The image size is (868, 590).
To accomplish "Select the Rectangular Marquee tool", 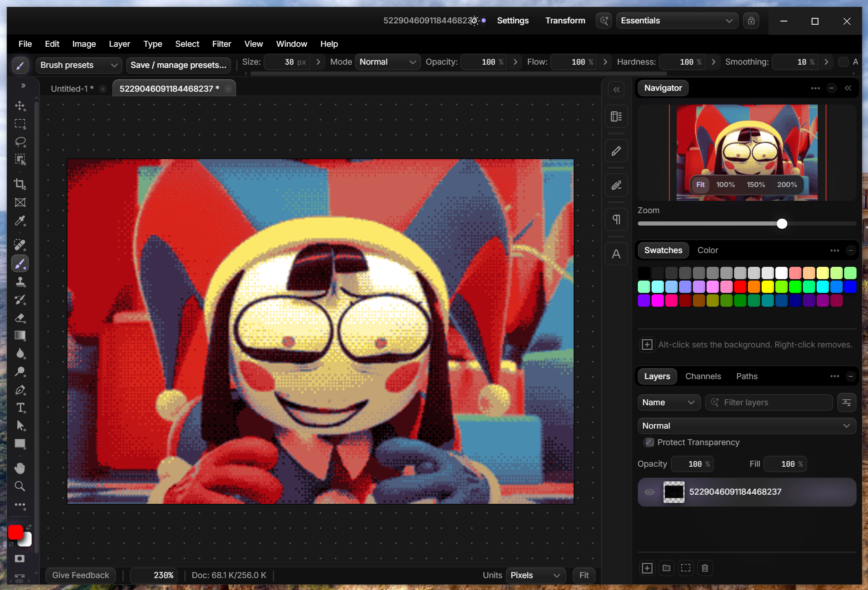I will click(x=20, y=124).
